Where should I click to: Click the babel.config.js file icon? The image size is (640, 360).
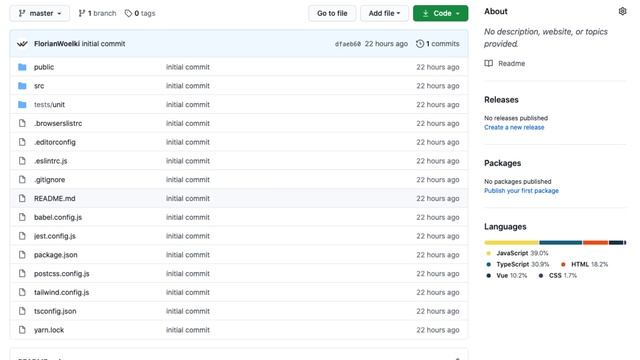coord(22,217)
